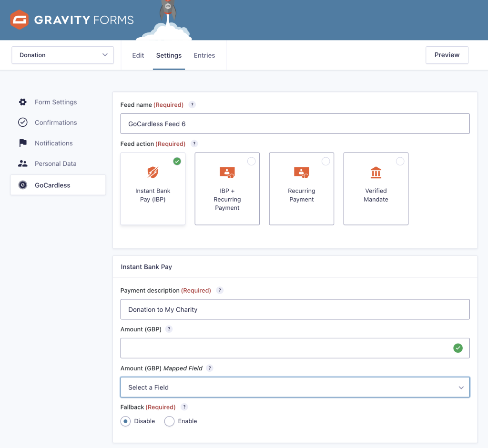Open help tooltip beside Feed name
This screenshot has height=448, width=488.
[193, 104]
